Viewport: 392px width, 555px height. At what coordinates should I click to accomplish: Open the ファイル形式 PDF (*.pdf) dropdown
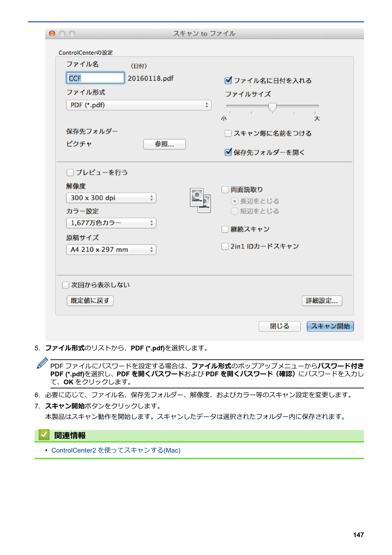click(139, 105)
